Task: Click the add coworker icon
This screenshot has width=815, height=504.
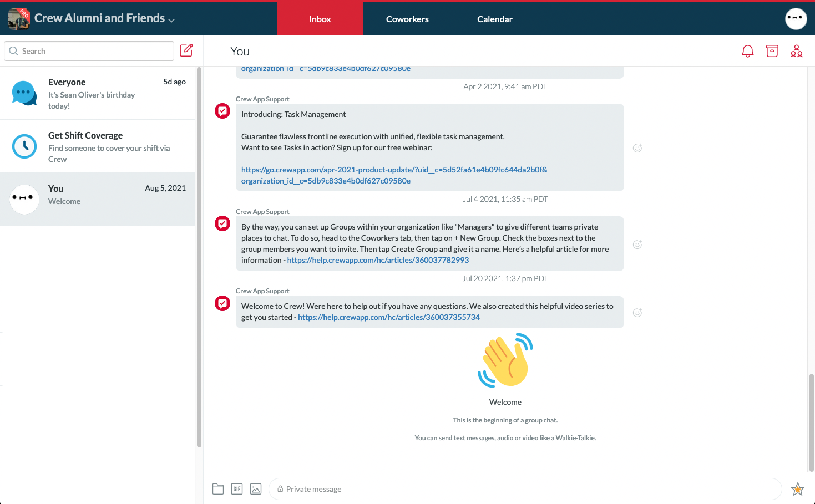Action: 797,50
